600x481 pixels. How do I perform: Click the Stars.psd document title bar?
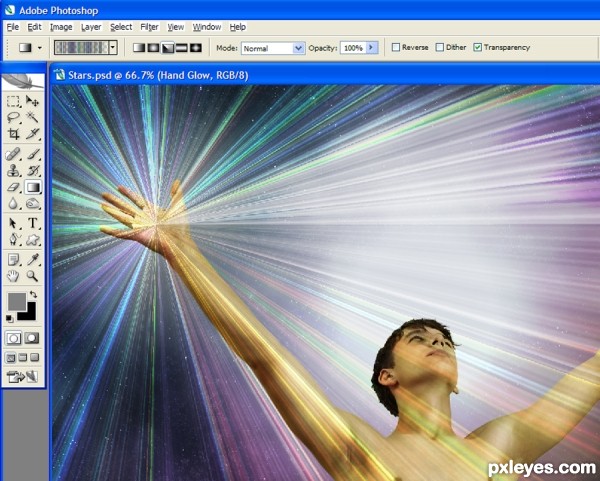pos(324,75)
